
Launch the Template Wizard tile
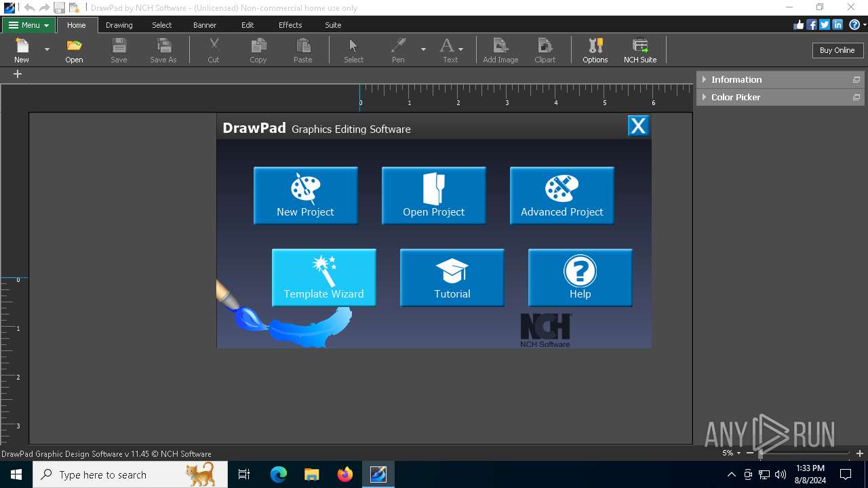[x=324, y=277]
